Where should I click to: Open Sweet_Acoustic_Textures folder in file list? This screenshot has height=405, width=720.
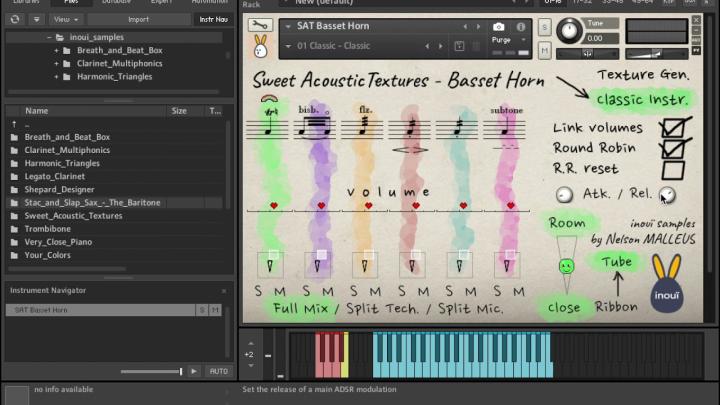tap(73, 216)
